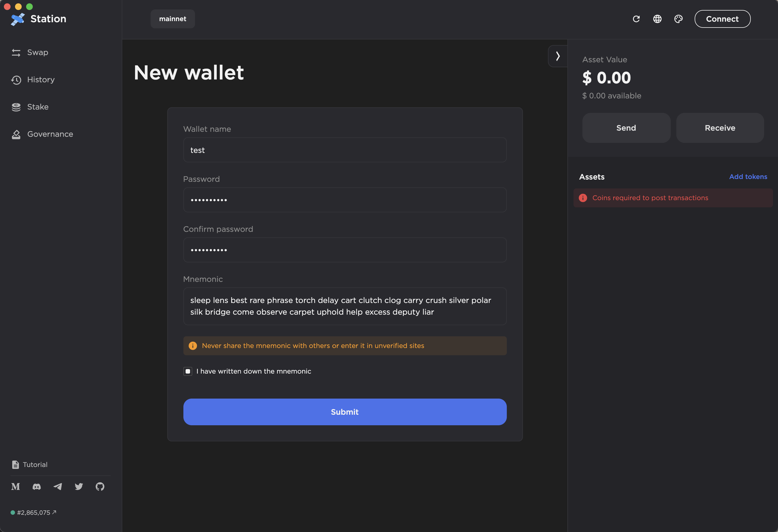Click the Connect button

[x=722, y=19]
